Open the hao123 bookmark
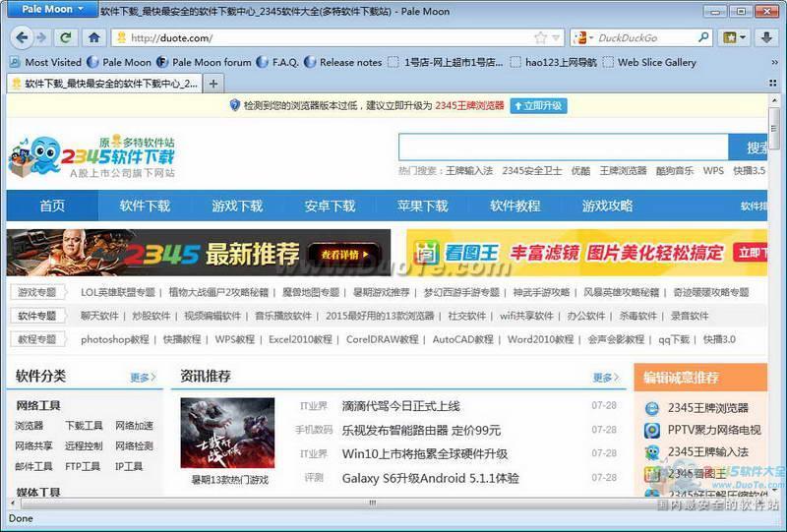The height and width of the screenshot is (532, 787). (x=554, y=62)
